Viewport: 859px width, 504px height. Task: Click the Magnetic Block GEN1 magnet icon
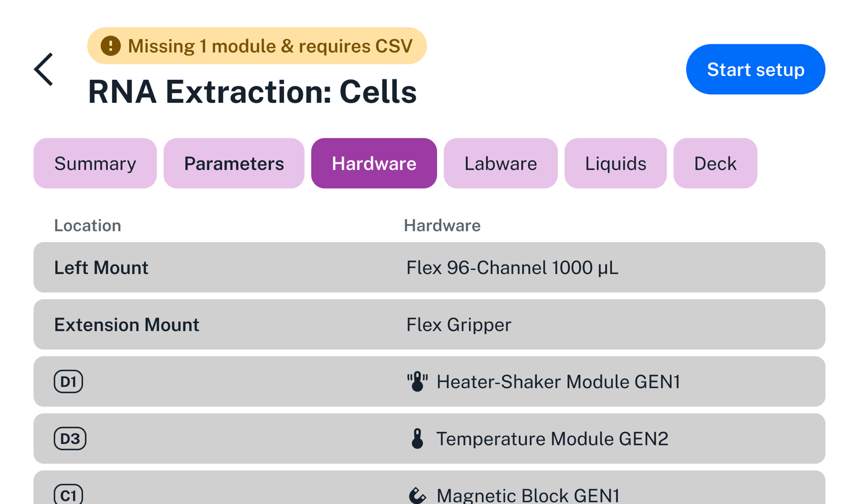click(417, 495)
